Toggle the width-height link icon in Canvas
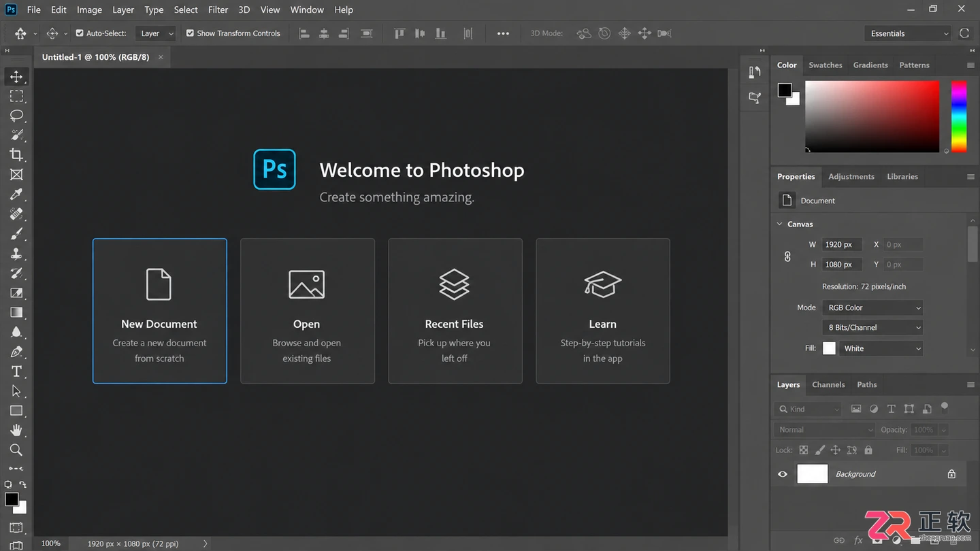The height and width of the screenshot is (551, 980). 787,256
